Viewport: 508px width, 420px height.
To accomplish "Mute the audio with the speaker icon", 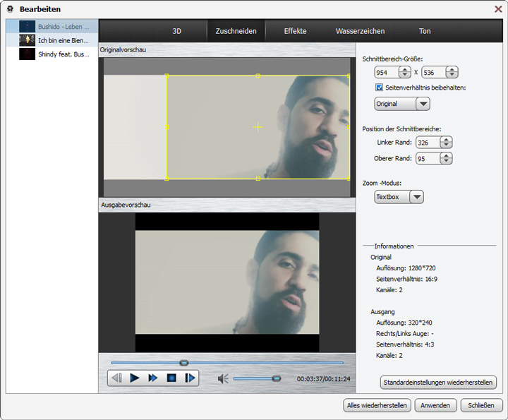I will pos(223,378).
